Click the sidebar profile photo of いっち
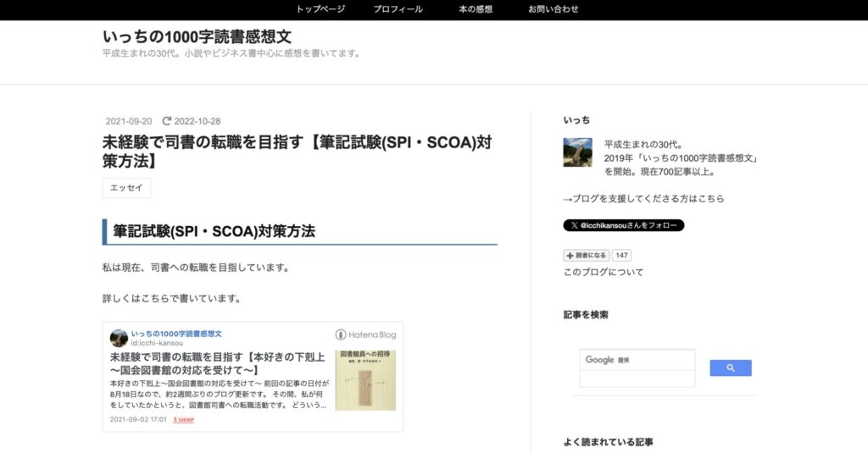868x453 pixels. [577, 152]
